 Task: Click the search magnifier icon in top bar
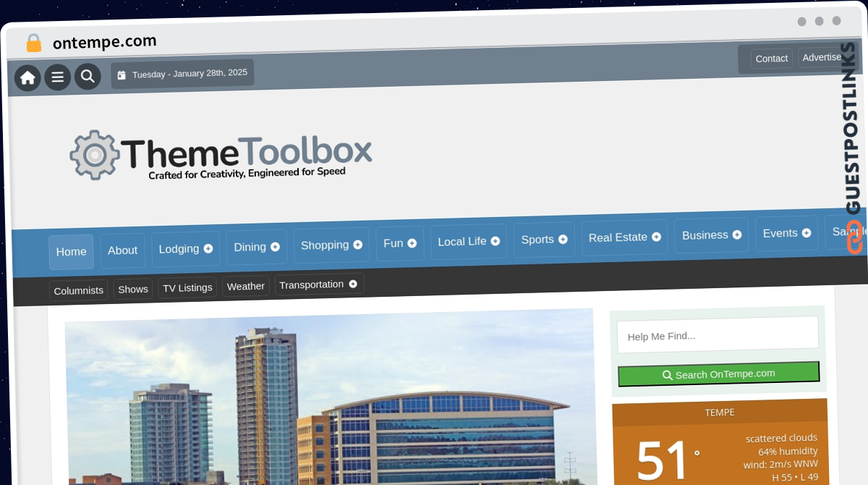[88, 76]
